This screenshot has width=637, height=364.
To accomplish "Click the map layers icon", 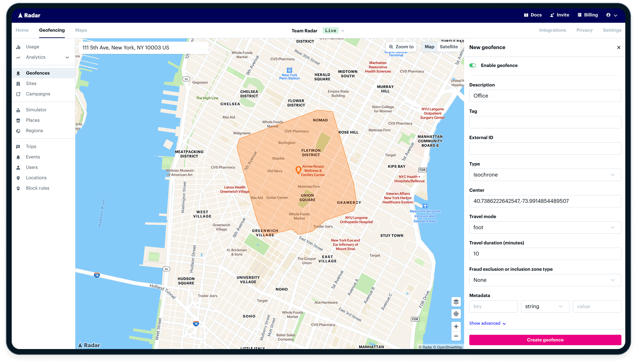I will point(456,302).
